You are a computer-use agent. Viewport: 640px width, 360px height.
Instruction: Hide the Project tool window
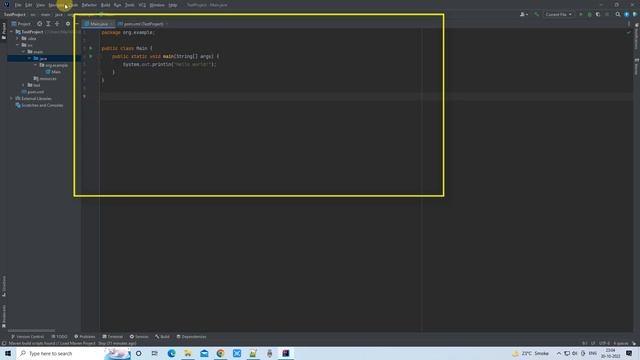(76, 24)
